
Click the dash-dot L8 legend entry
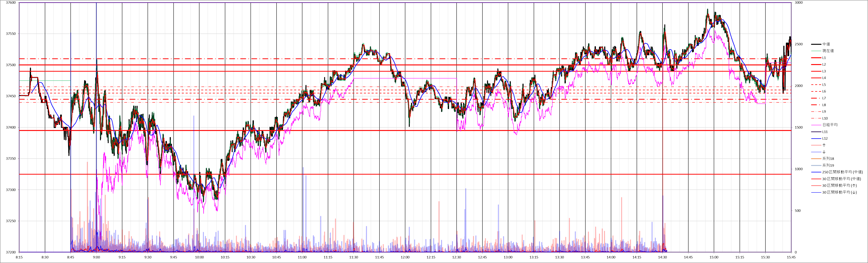click(819, 105)
